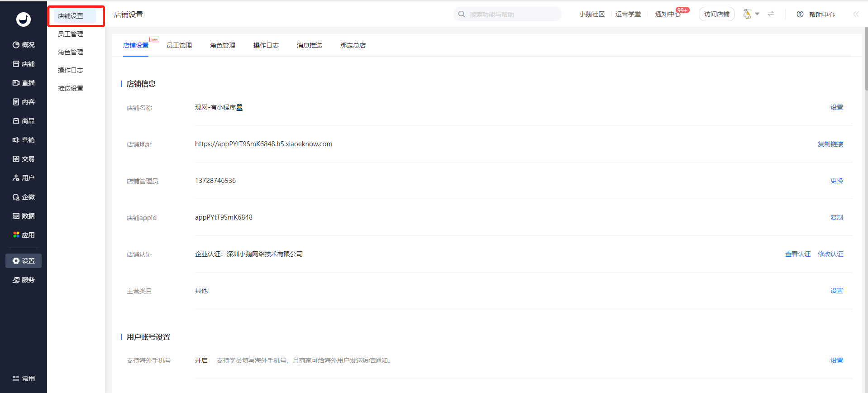Viewport: 868px width, 393px height.
Task: Switch to the 角色管理 tab
Action: pyautogui.click(x=223, y=45)
